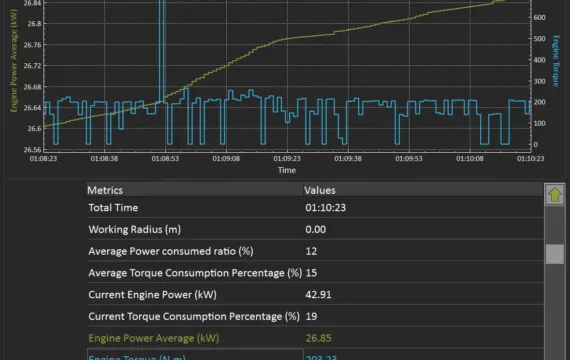Select Current Torque Consumption Percentage (%) row
The width and height of the screenshot is (570, 360).
315,316
